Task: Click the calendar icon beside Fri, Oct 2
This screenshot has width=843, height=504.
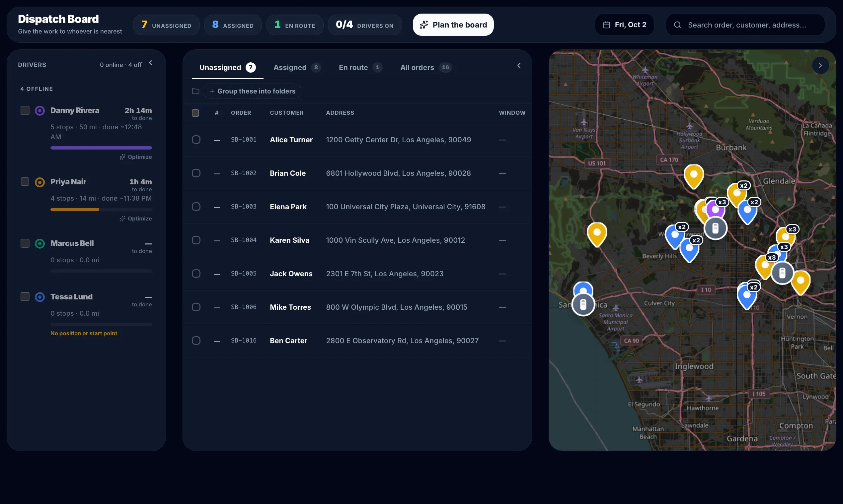Action: click(606, 25)
